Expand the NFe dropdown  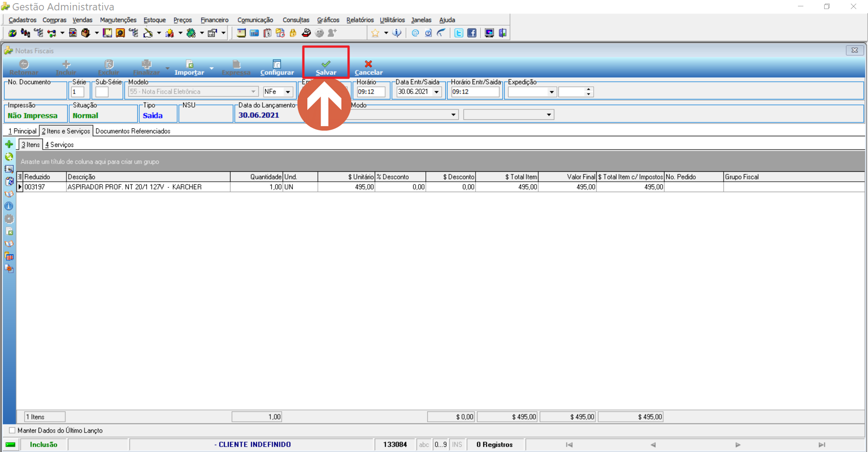coord(288,92)
